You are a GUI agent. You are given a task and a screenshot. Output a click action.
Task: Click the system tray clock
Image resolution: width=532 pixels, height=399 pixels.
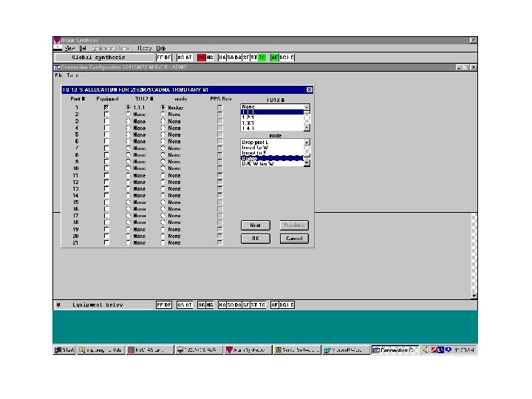465,349
